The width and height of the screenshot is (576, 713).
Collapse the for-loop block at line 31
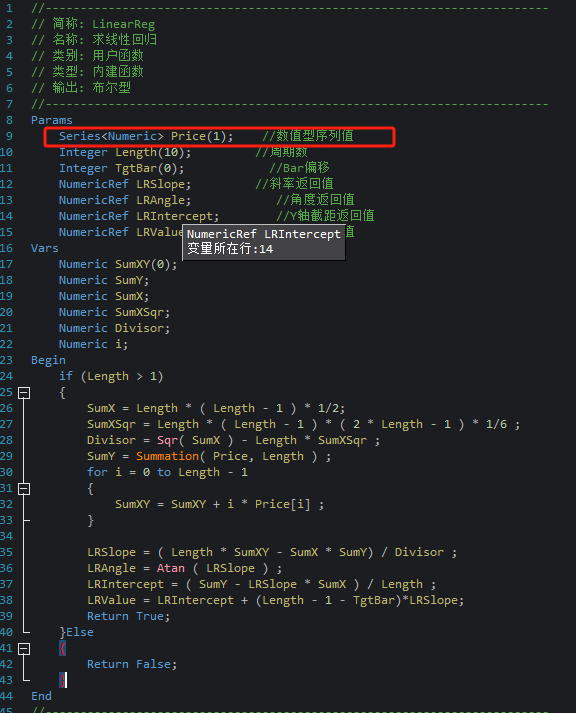tap(24, 489)
